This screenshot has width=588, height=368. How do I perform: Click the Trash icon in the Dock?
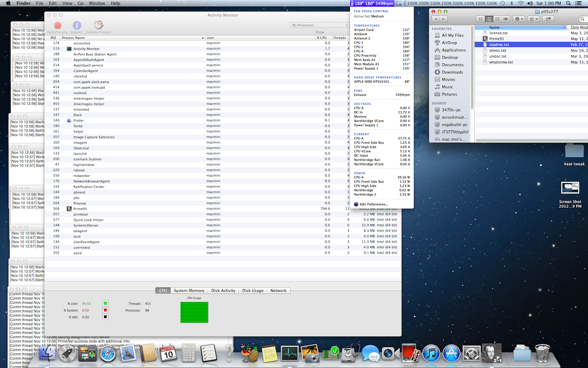(x=542, y=353)
